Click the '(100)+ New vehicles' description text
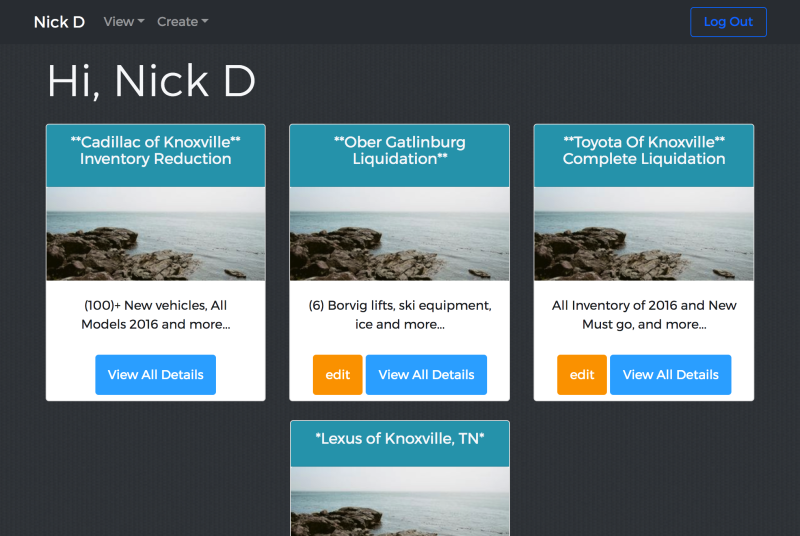Viewport: 800px width, 536px height. [x=156, y=315]
